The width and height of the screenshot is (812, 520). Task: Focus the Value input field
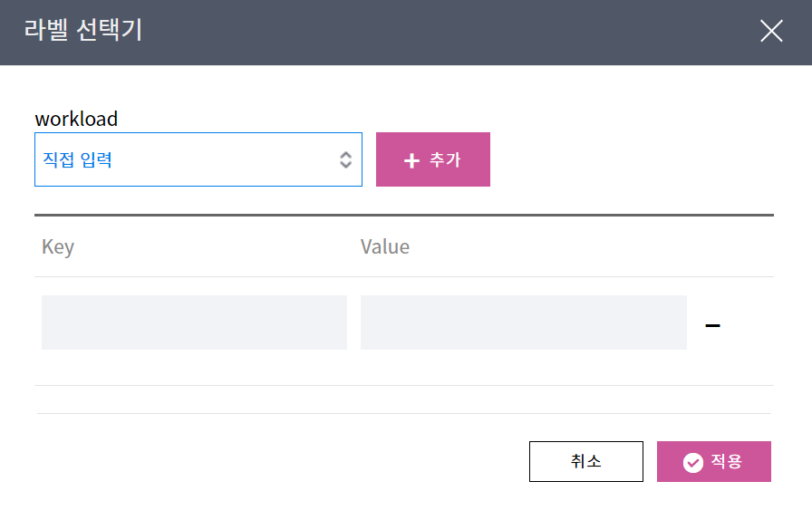pyautogui.click(x=523, y=323)
